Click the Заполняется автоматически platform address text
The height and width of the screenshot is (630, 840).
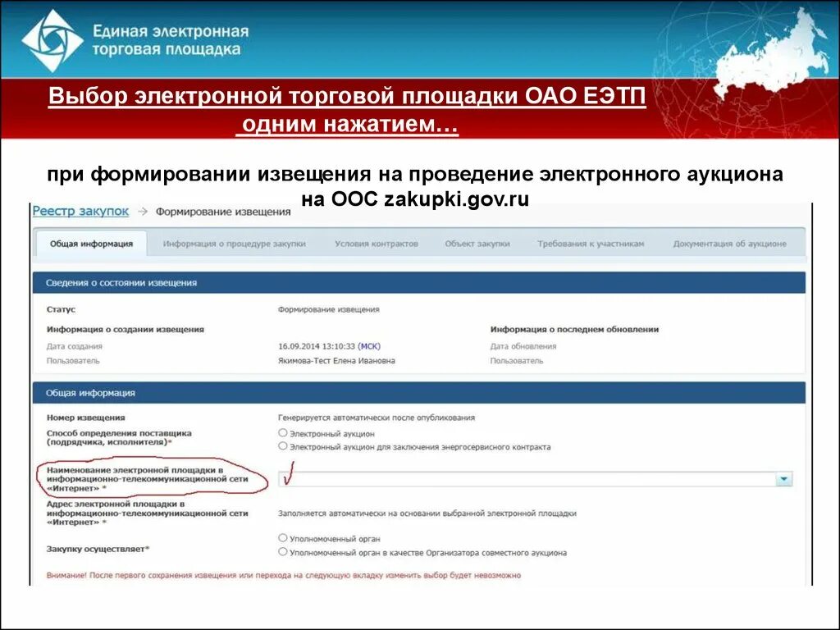427,514
